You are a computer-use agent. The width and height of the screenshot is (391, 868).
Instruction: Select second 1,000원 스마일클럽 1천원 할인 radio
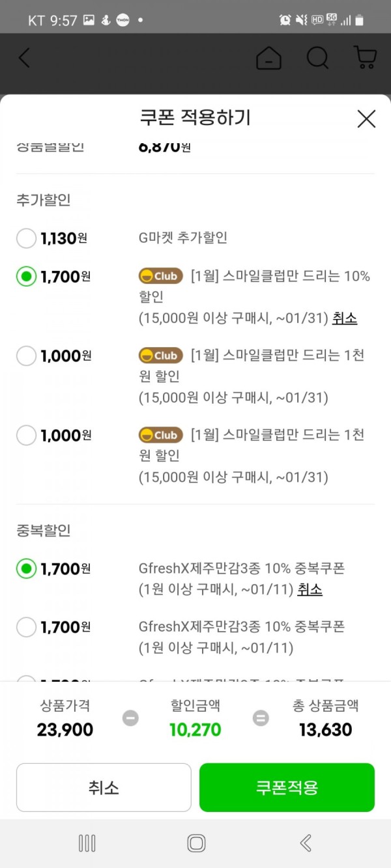[26, 435]
